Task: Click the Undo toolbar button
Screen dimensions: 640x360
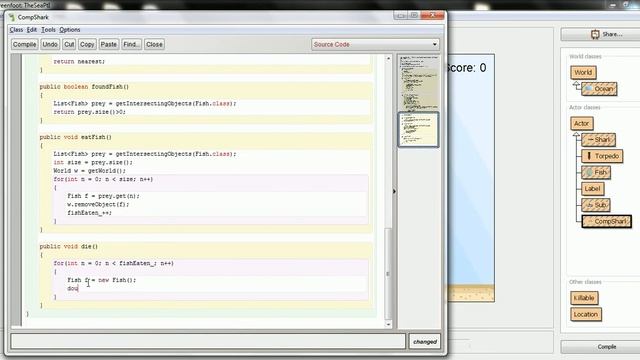Action: pyautogui.click(x=50, y=44)
